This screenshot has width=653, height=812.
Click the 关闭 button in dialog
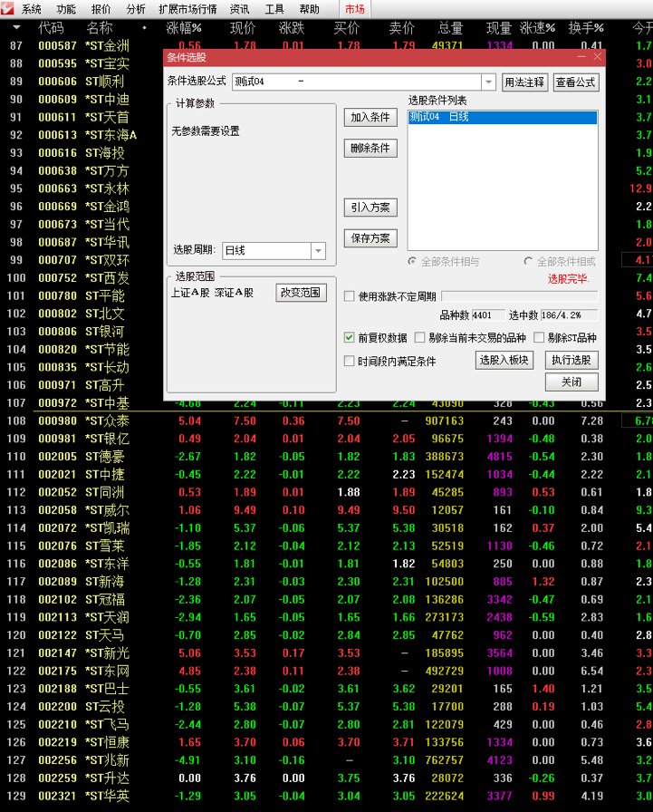click(571, 382)
